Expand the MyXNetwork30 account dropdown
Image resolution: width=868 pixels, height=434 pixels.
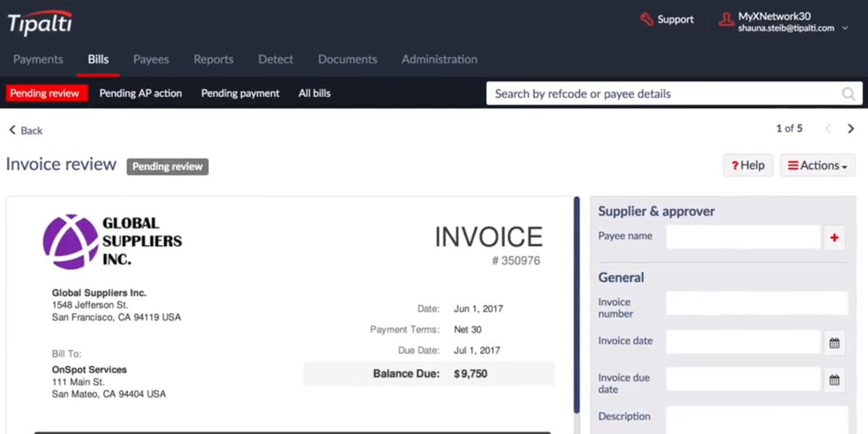click(844, 27)
